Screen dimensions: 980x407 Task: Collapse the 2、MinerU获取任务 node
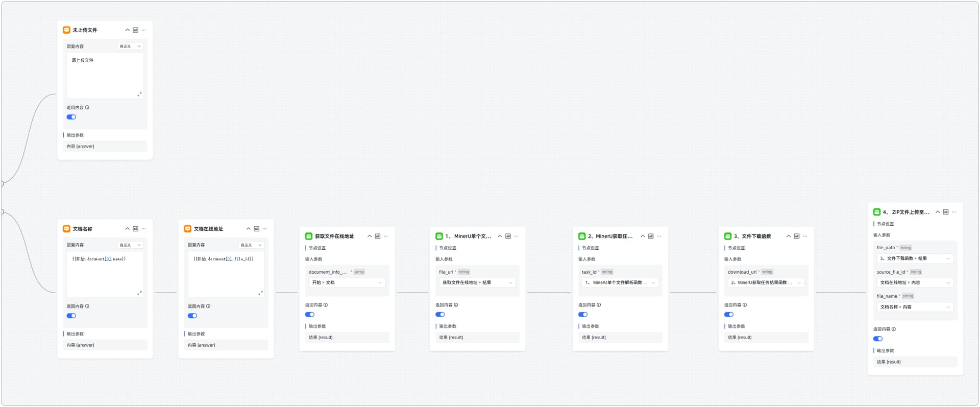click(643, 236)
